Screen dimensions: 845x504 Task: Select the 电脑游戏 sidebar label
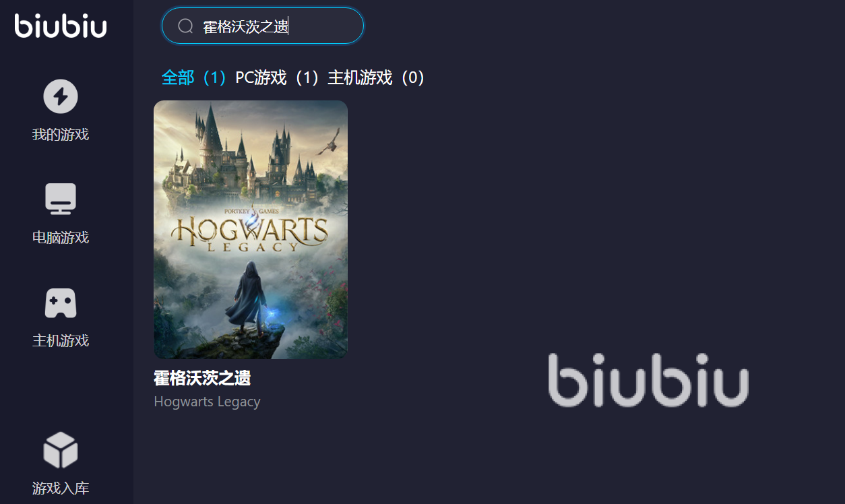(61, 238)
